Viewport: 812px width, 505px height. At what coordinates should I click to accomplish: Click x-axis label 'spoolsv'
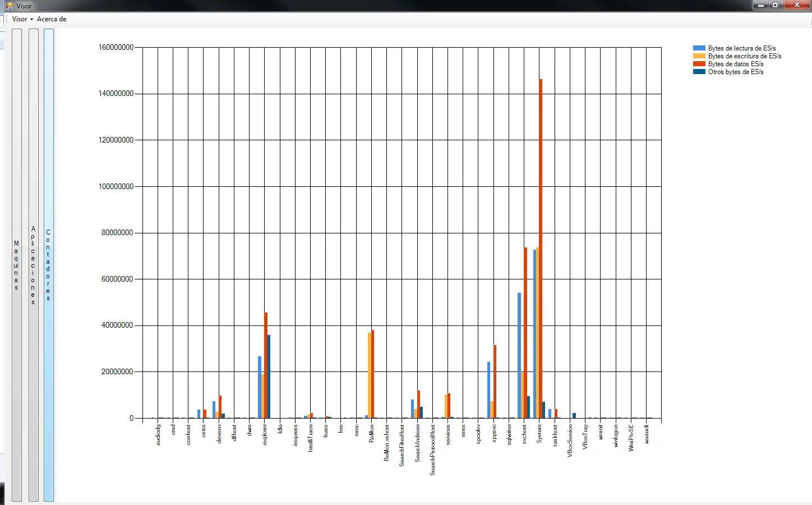coord(478,434)
